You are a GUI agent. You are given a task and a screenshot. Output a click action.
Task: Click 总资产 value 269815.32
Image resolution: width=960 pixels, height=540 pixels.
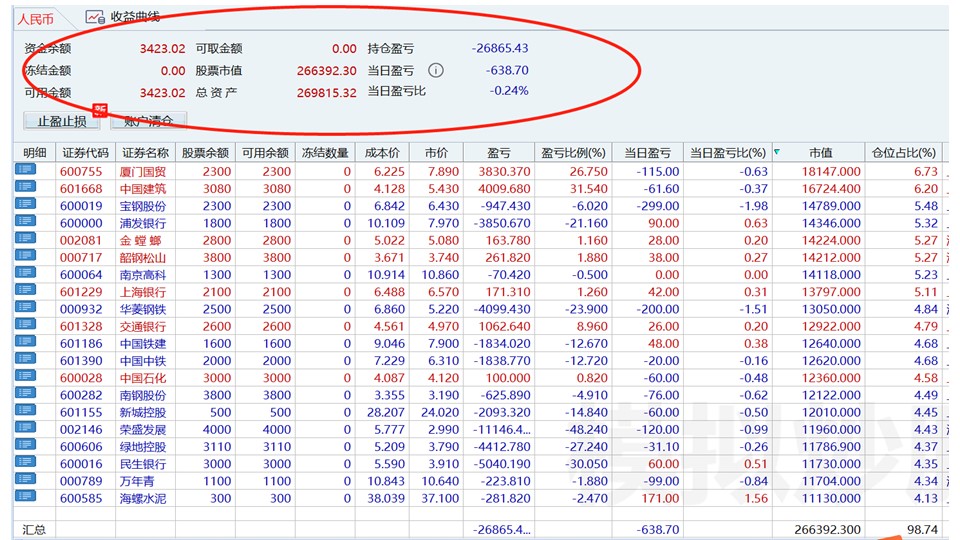pyautogui.click(x=326, y=93)
